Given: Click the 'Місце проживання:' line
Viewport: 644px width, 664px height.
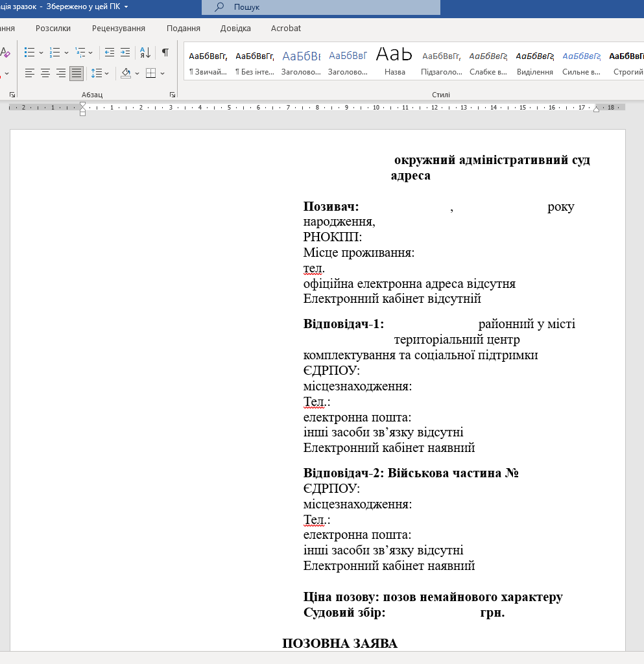Looking at the screenshot, I should click(359, 253).
